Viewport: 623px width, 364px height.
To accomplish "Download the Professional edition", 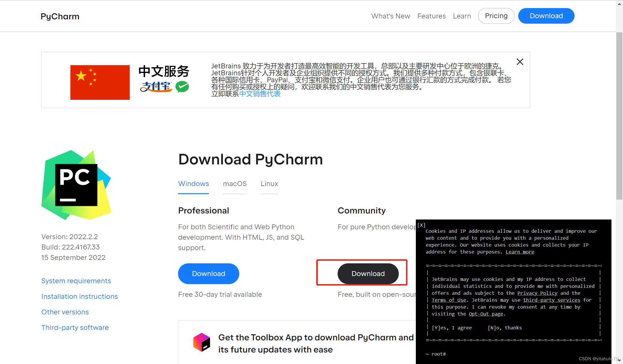I will (208, 274).
